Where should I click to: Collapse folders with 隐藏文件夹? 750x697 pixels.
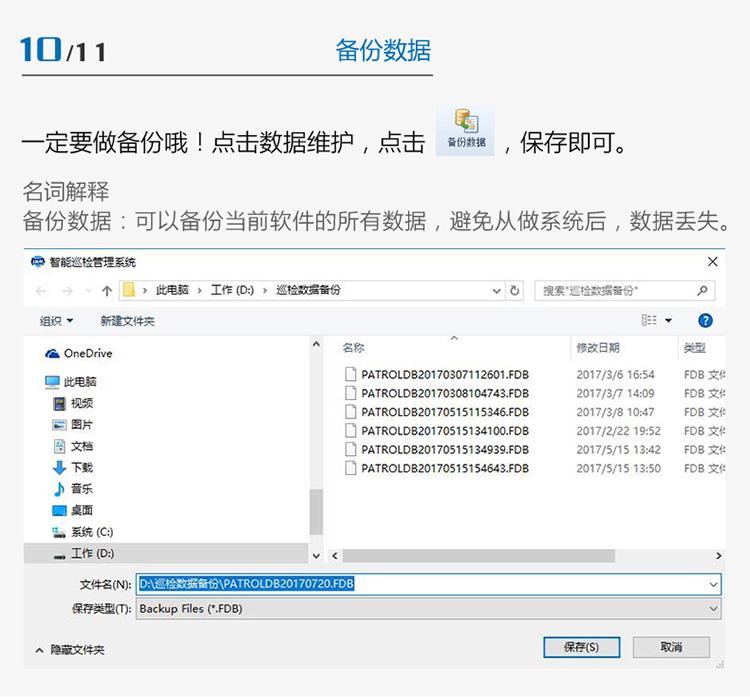pyautogui.click(x=70, y=650)
